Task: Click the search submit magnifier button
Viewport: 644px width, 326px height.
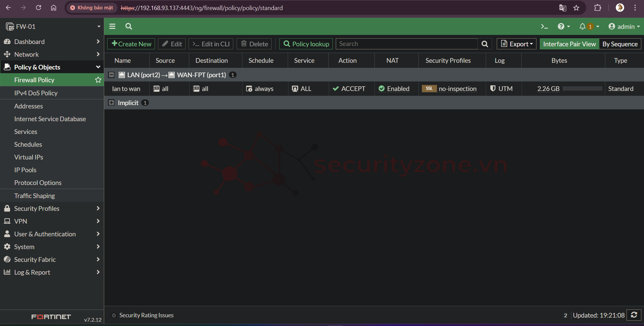Action: pyautogui.click(x=485, y=44)
